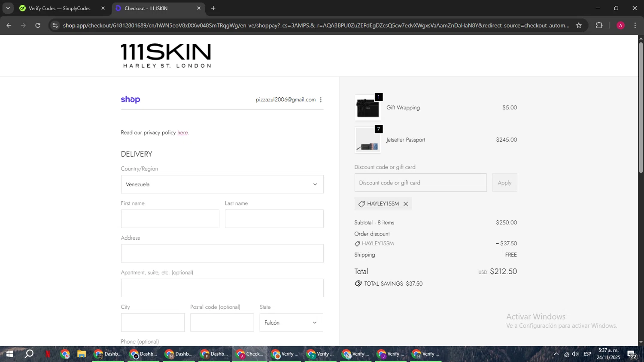Open the network Wi-Fi tray icon
The height and width of the screenshot is (362, 644).
[566, 354]
